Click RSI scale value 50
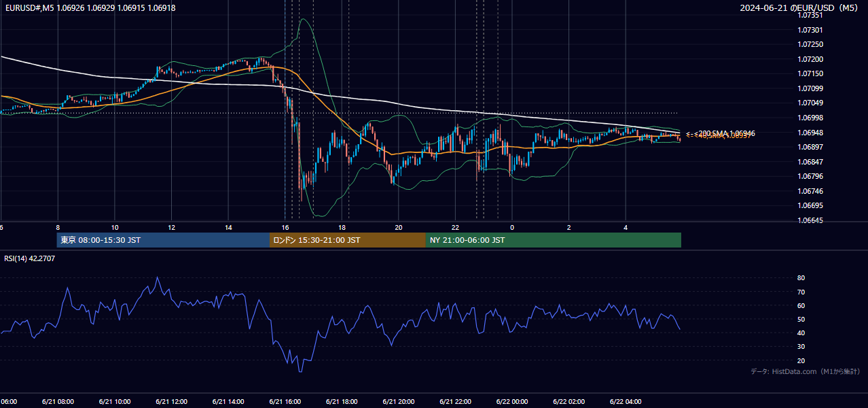The image size is (868, 408). coord(801,319)
